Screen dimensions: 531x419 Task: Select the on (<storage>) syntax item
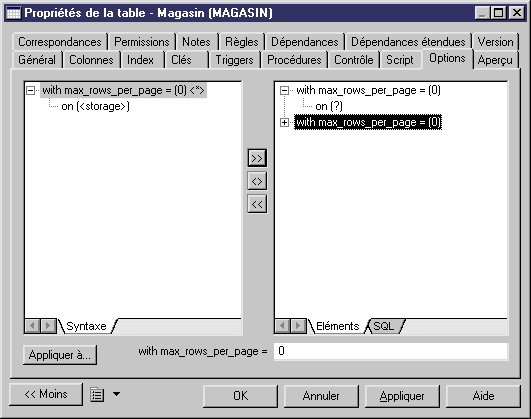tap(95, 106)
